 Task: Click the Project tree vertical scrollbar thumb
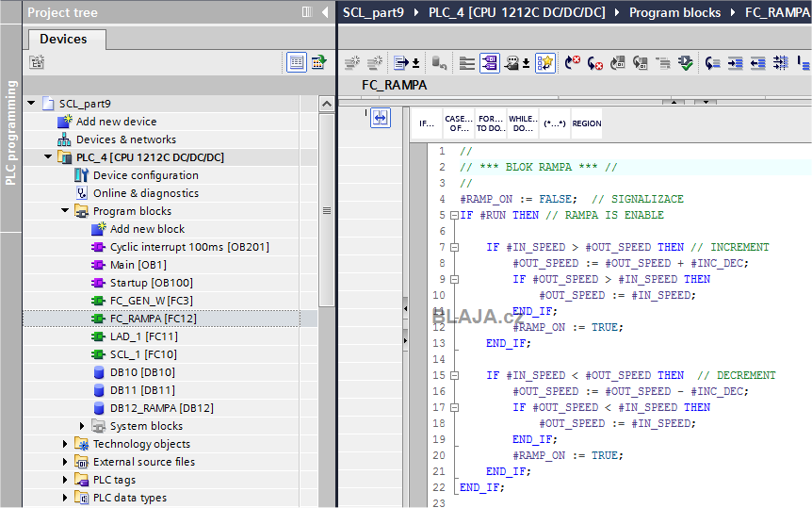326,210
